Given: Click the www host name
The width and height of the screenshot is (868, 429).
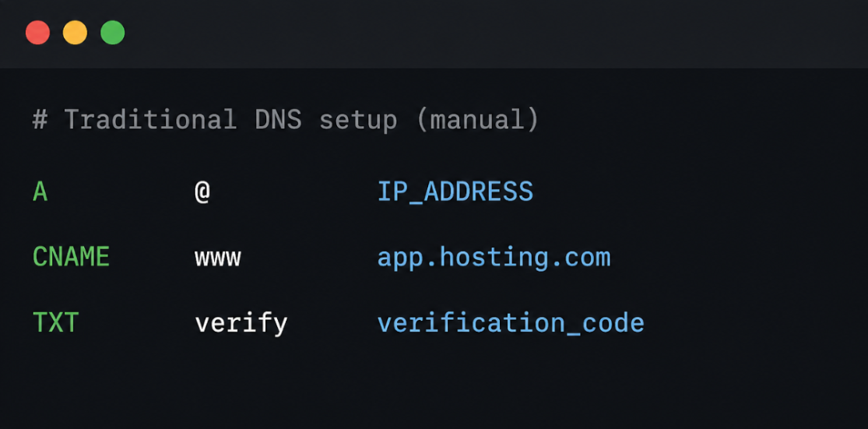Looking at the screenshot, I should pos(217,259).
